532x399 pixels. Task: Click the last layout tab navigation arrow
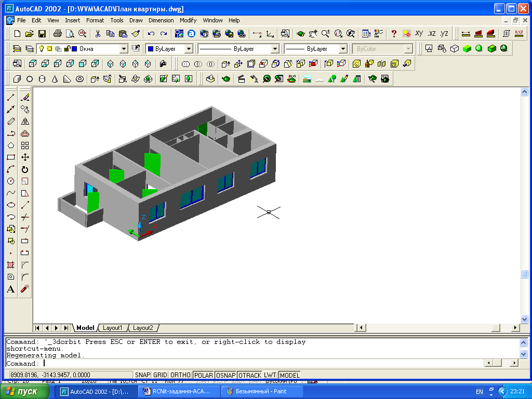pyautogui.click(x=66, y=328)
